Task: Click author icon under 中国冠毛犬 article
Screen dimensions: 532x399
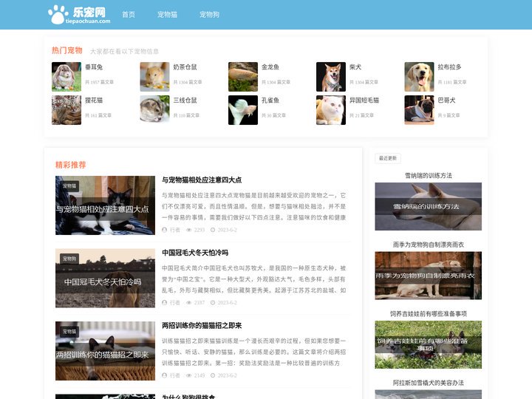Action: (165, 302)
